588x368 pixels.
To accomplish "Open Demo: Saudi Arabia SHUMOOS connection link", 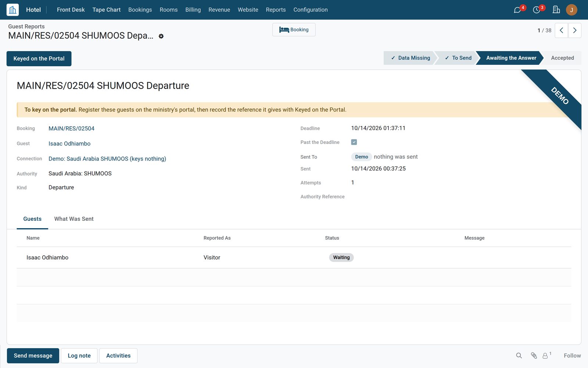I will click(x=107, y=159).
